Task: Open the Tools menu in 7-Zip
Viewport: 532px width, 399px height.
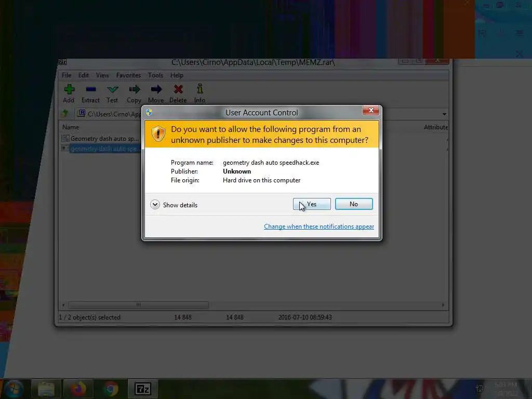Action: [155, 75]
